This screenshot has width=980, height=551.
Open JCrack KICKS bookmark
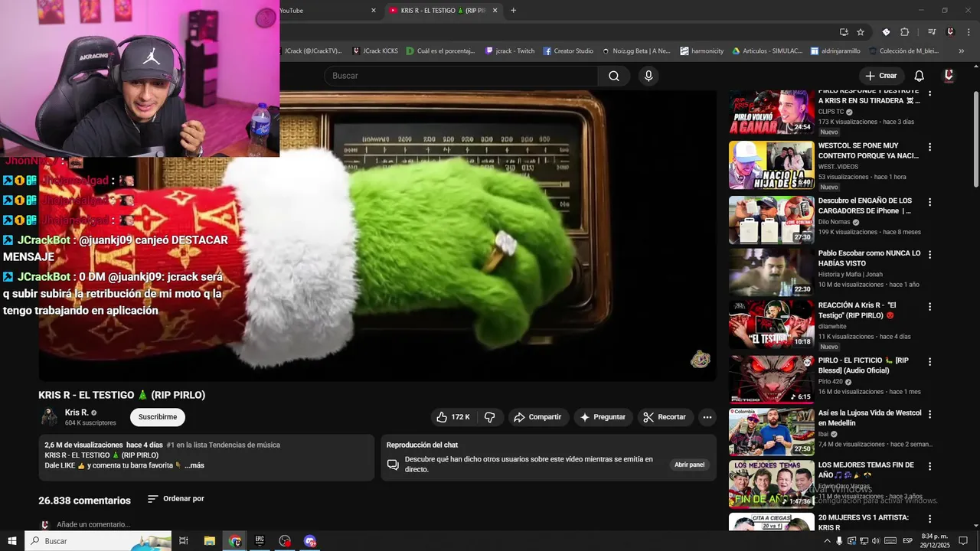(375, 51)
